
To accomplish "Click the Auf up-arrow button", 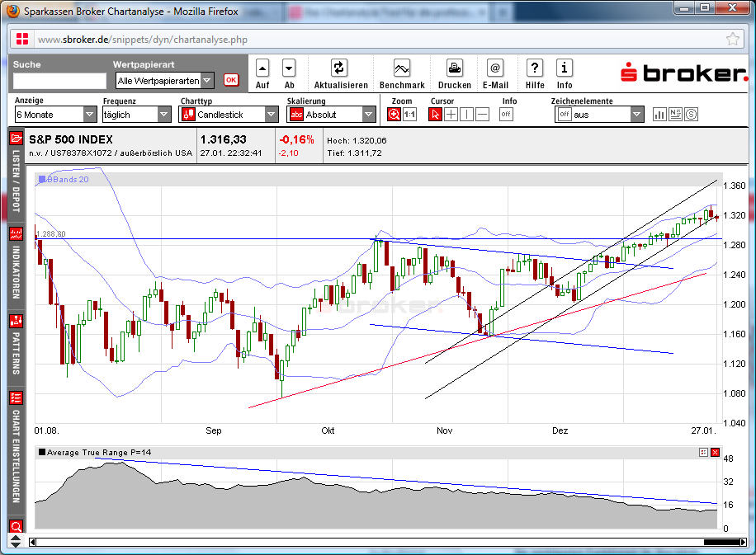I will 262,69.
